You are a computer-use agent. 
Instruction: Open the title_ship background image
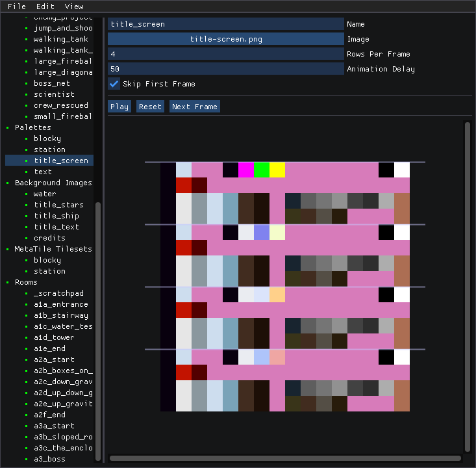(x=56, y=216)
